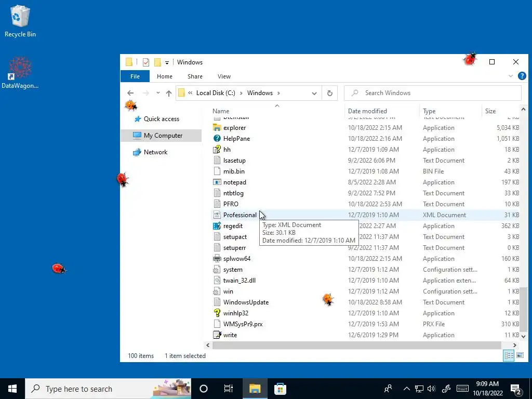The width and height of the screenshot is (532, 399).
Task: Click the vertical scrollbar down arrow
Action: click(523, 336)
